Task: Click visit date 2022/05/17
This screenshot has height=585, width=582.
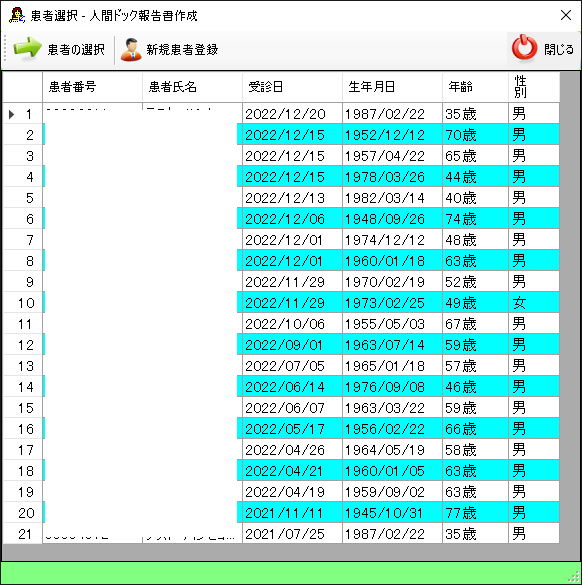Action: point(292,429)
